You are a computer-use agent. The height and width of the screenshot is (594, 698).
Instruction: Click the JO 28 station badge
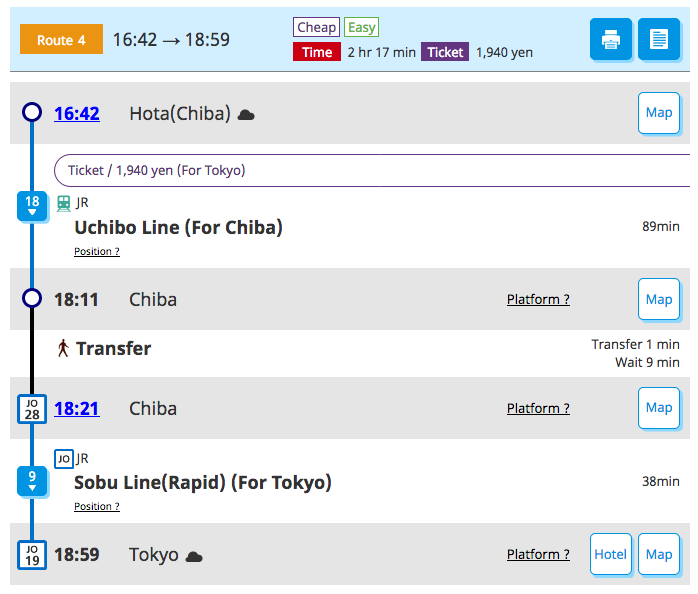(32, 409)
